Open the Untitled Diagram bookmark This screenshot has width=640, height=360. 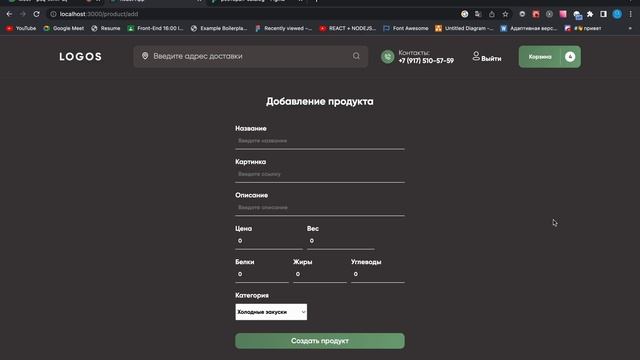pos(464,28)
